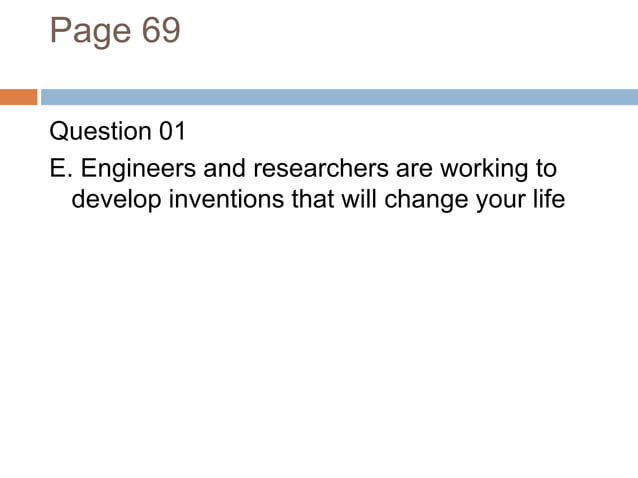Select the 'Question 01' heading text
This screenshot has width=638, height=478.
coord(117,132)
